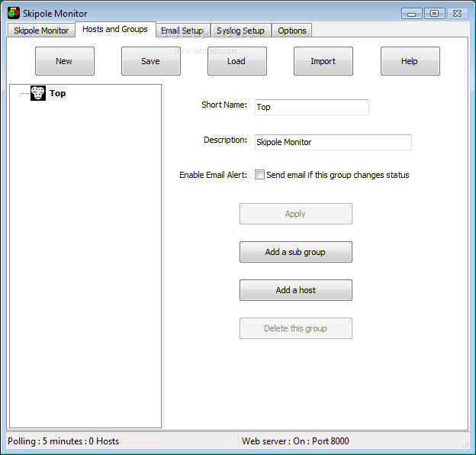Image resolution: width=476 pixels, height=455 pixels.
Task: Open the Syslog Setup tab
Action: tap(240, 31)
